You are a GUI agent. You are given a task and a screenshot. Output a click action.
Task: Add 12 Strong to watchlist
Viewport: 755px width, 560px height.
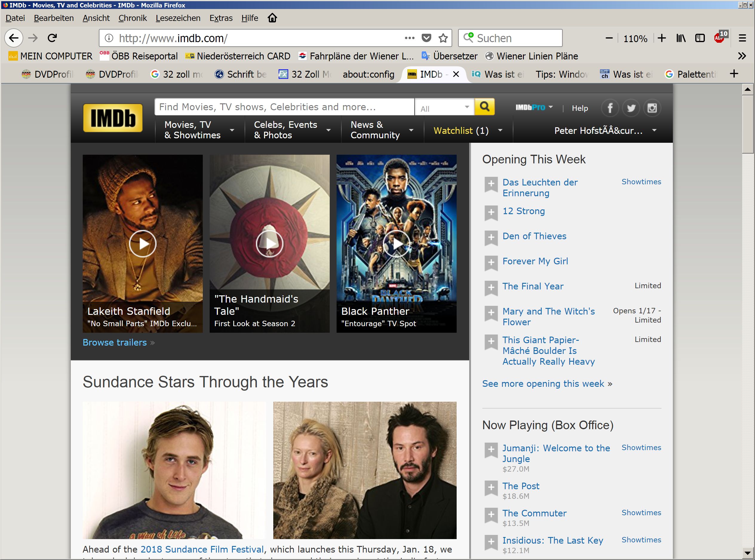click(x=491, y=212)
